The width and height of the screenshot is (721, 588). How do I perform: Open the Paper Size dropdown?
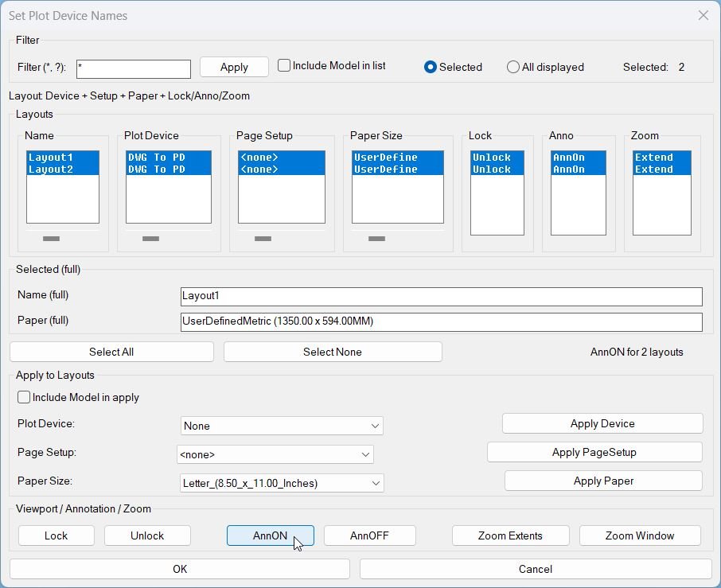click(282, 483)
